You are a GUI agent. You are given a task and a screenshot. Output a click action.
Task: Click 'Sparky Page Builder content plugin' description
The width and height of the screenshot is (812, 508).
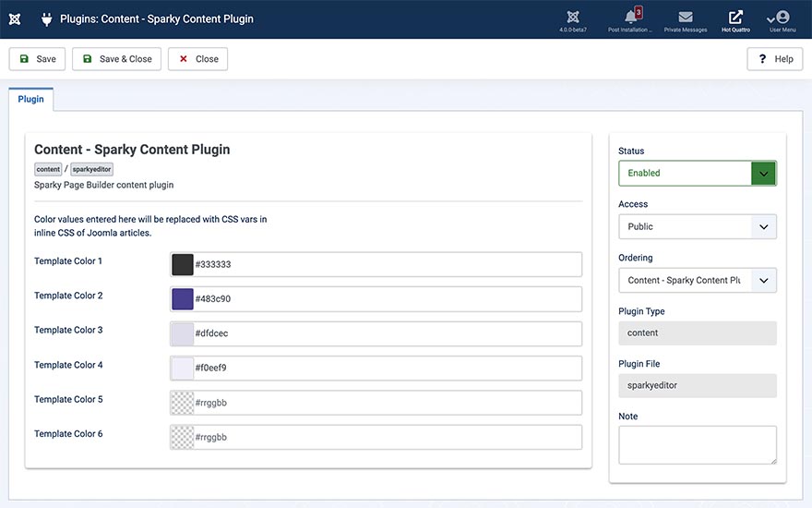point(103,185)
